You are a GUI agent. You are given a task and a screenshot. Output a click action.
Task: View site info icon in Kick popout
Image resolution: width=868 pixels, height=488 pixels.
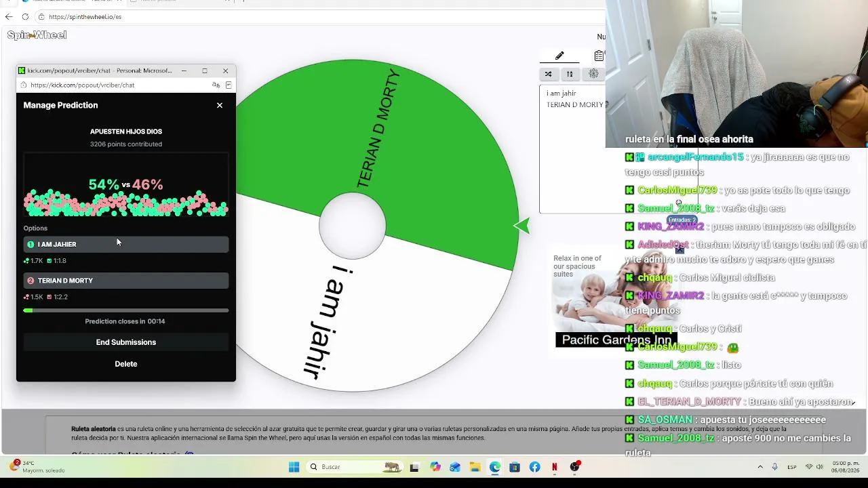tap(24, 85)
